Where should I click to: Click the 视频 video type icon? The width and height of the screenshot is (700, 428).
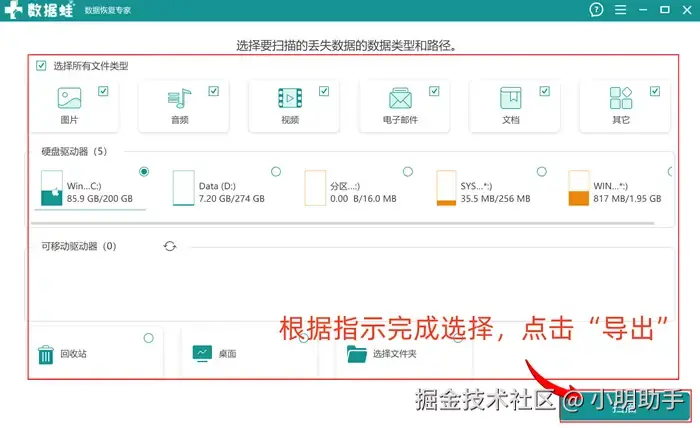(290, 98)
